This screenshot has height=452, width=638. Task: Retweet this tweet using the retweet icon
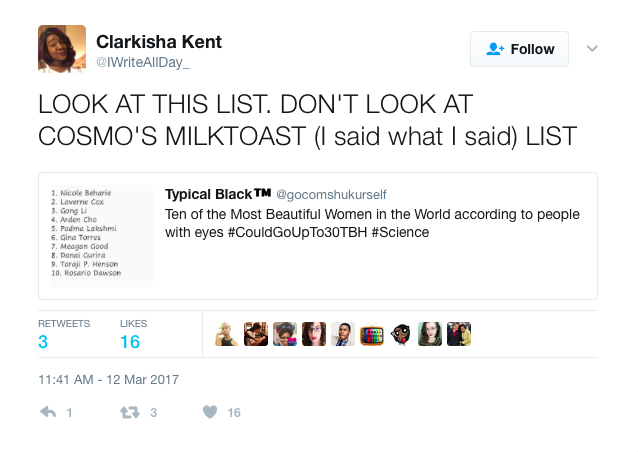129,412
